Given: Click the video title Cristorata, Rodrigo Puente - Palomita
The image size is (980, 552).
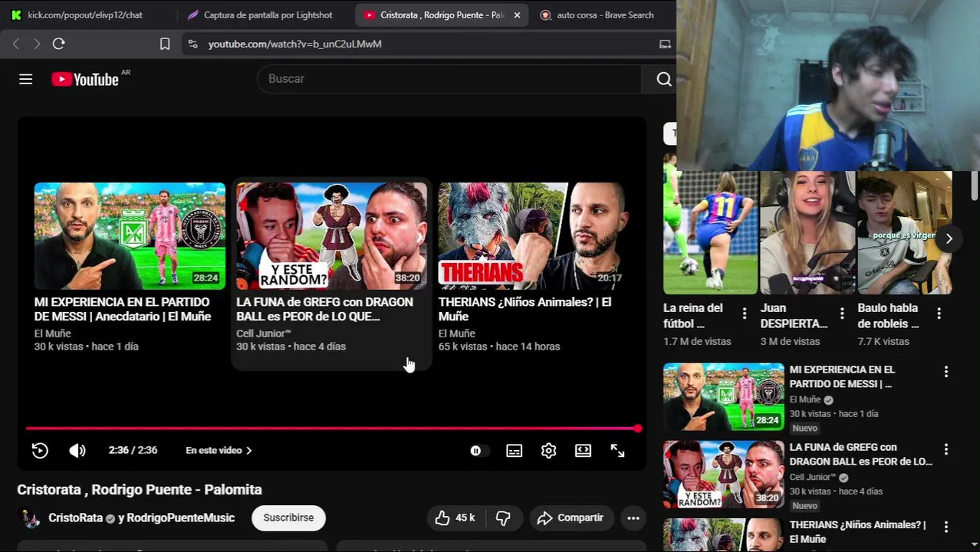Looking at the screenshot, I should pos(140,489).
